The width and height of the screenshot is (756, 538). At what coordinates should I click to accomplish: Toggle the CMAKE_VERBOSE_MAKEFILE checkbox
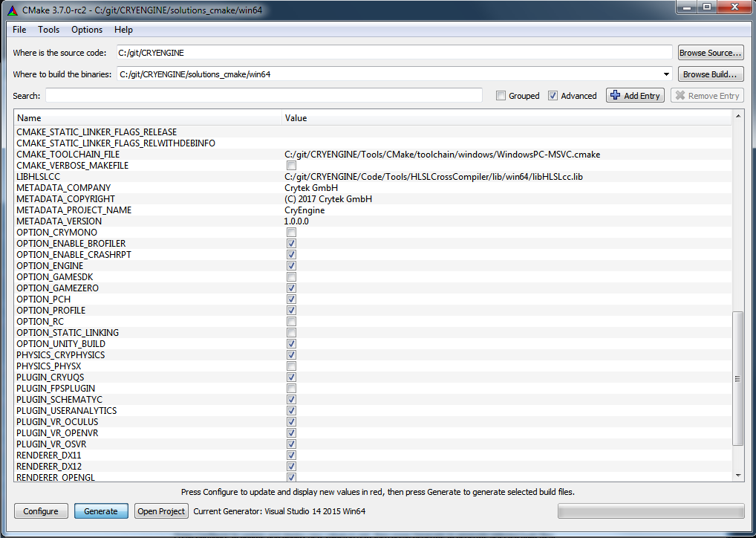pos(291,166)
